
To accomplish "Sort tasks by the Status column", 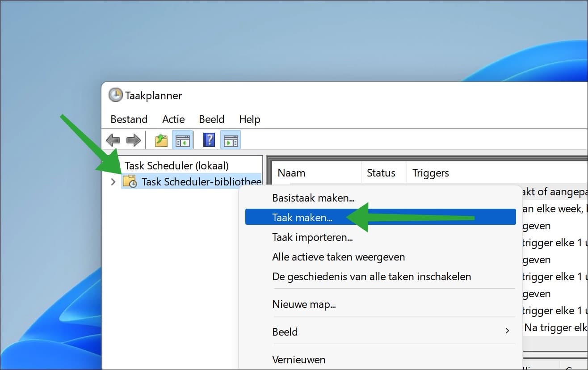I will [381, 172].
